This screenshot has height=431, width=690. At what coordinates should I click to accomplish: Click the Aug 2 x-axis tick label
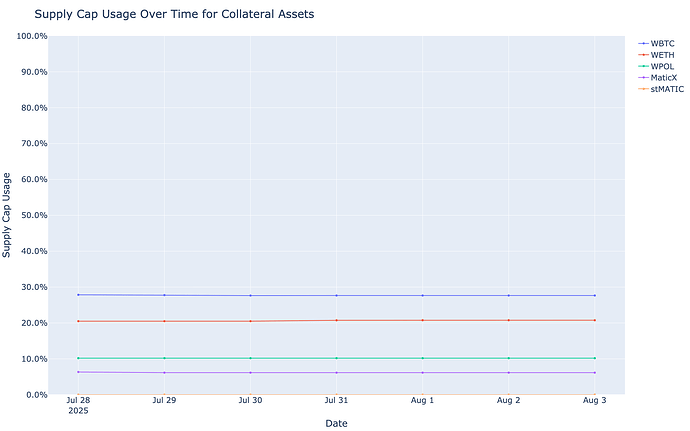coord(508,400)
